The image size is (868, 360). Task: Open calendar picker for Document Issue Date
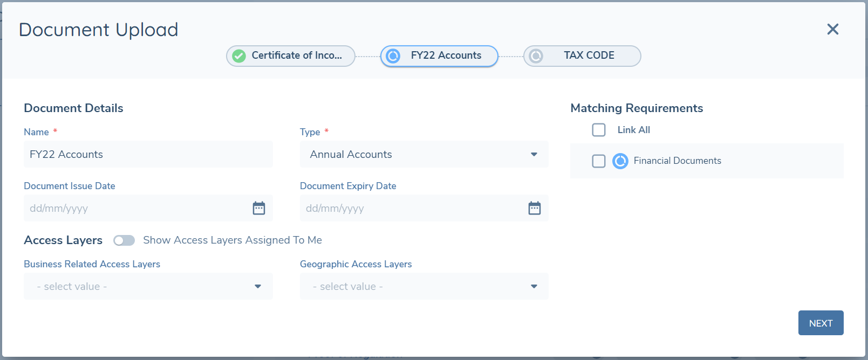[x=259, y=208]
